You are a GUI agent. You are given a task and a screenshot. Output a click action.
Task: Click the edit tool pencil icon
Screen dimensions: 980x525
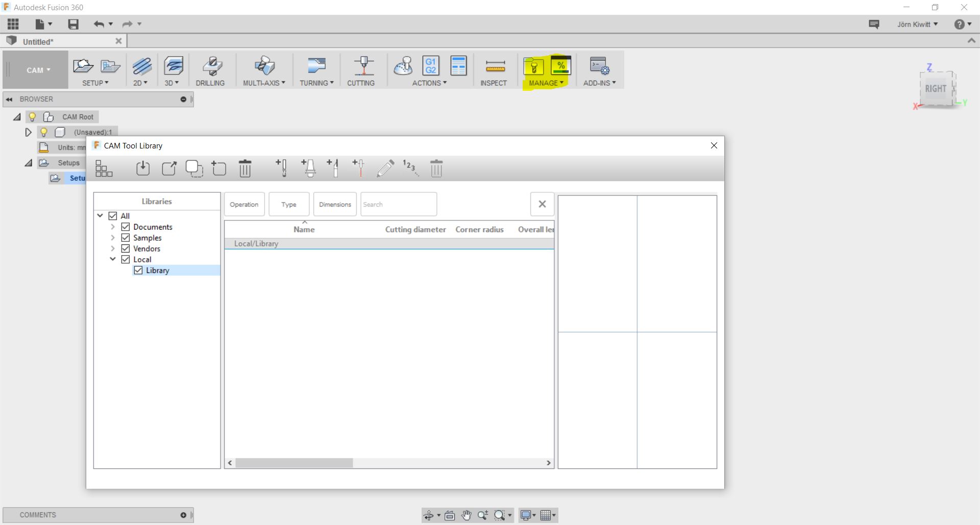tap(385, 168)
